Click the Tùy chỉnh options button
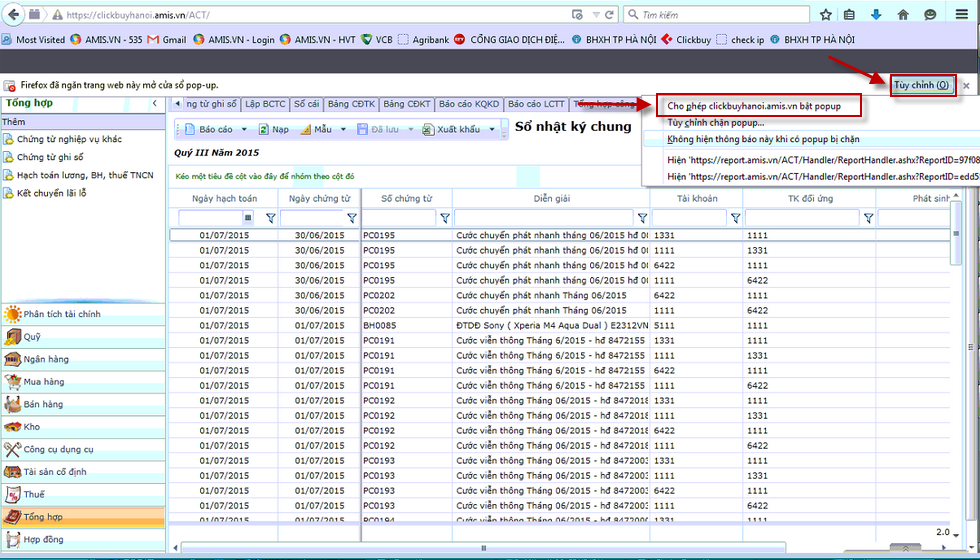 pyautogui.click(x=922, y=85)
